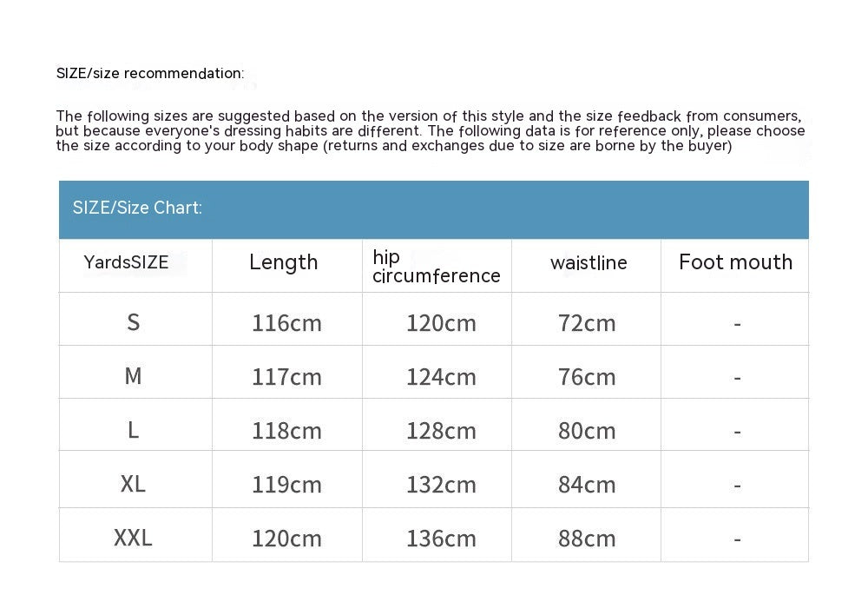Image resolution: width=868 pixels, height=615 pixels.
Task: Select the L size row label
Action: click(133, 430)
